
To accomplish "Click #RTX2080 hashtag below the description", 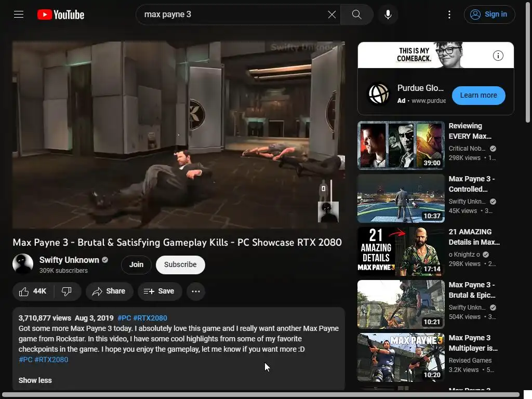I will pos(51,360).
